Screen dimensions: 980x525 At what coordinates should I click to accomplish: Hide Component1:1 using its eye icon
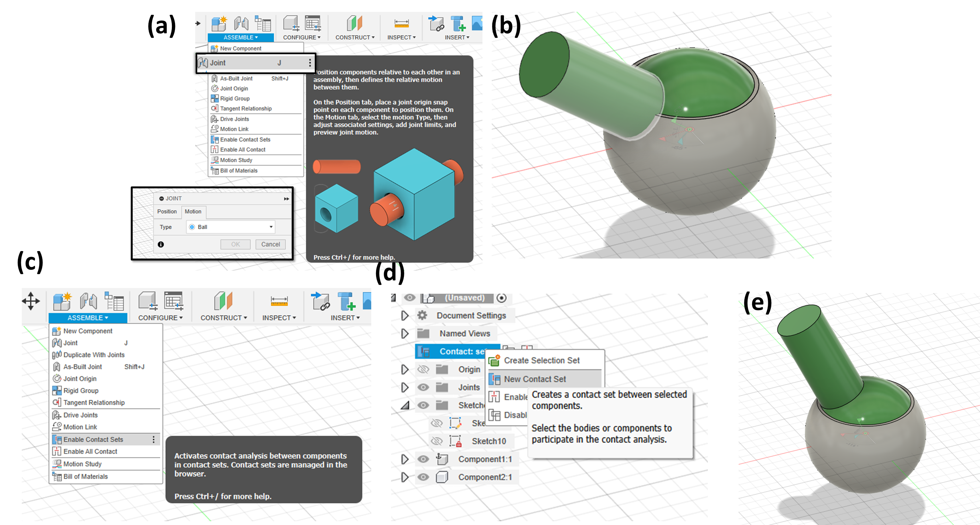click(423, 459)
